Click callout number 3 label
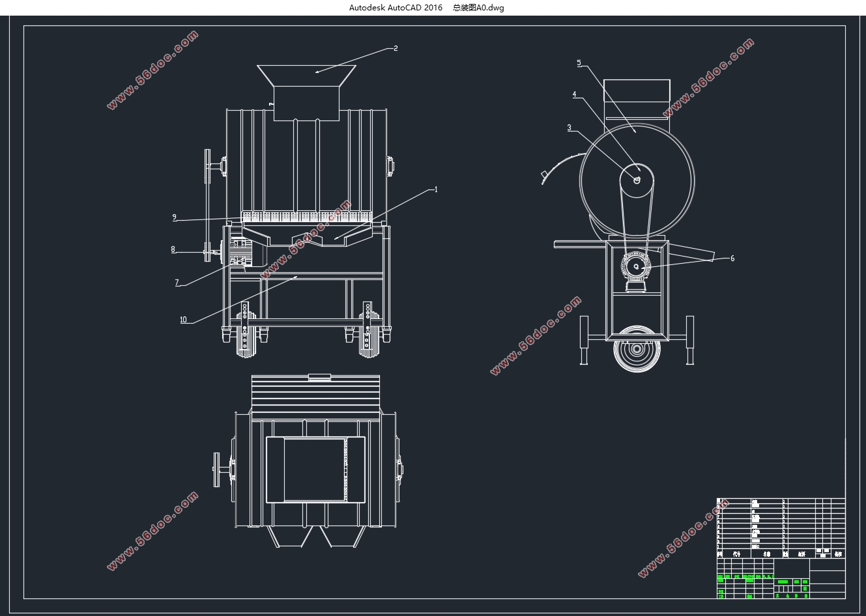Viewport: 866px width, 616px height. point(569,128)
